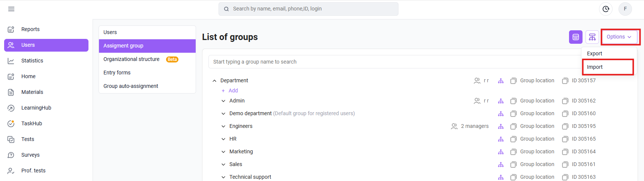
Task: Open the hamburger menu icon
Action: point(11,9)
